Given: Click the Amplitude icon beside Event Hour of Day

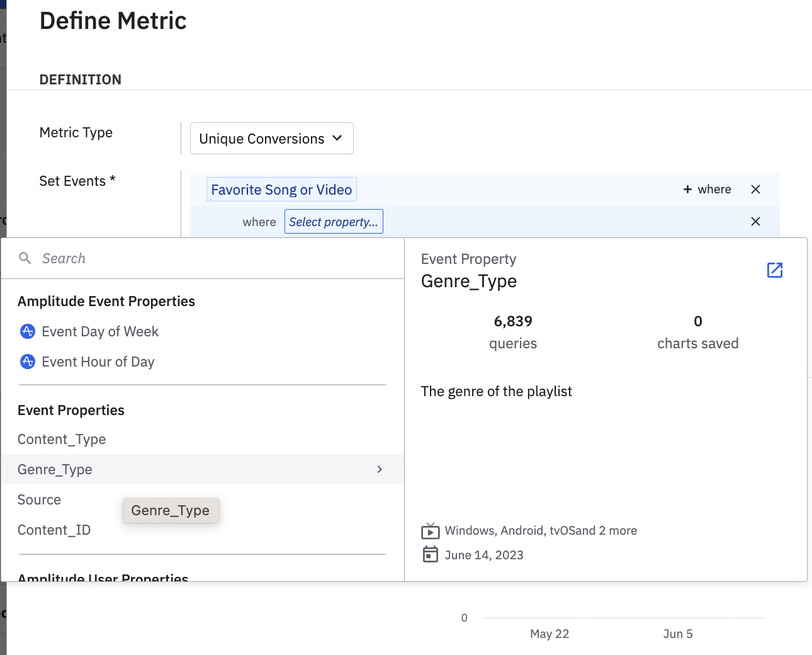Looking at the screenshot, I should [28, 362].
